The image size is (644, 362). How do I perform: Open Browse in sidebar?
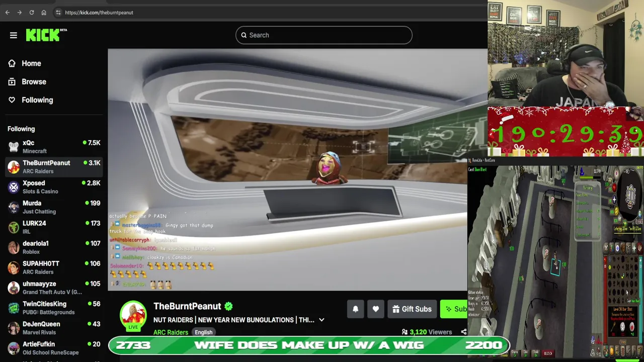click(34, 81)
